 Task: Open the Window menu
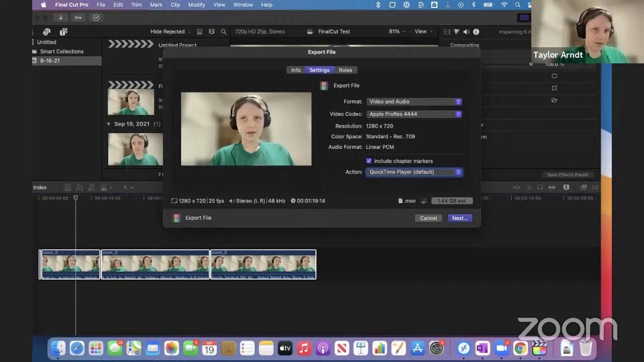[x=243, y=5]
